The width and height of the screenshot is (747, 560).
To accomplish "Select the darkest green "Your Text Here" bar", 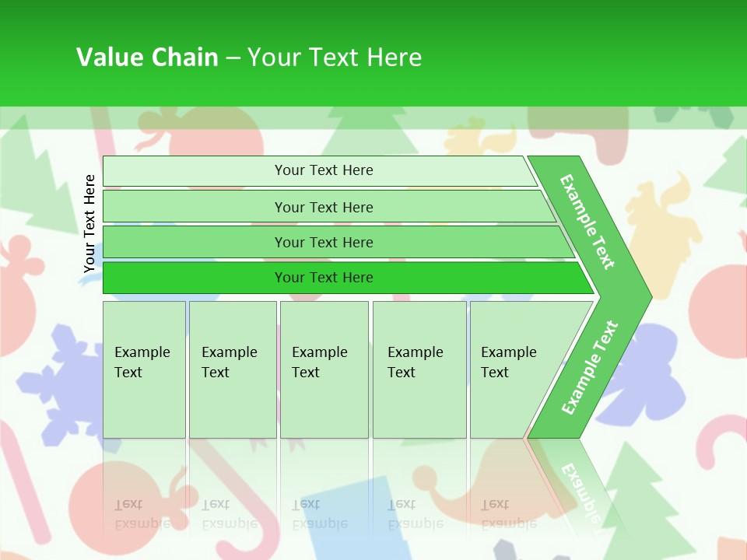I will (324, 278).
